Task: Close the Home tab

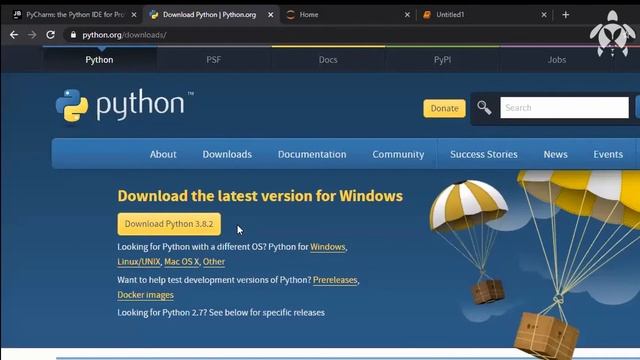Action: tap(407, 15)
